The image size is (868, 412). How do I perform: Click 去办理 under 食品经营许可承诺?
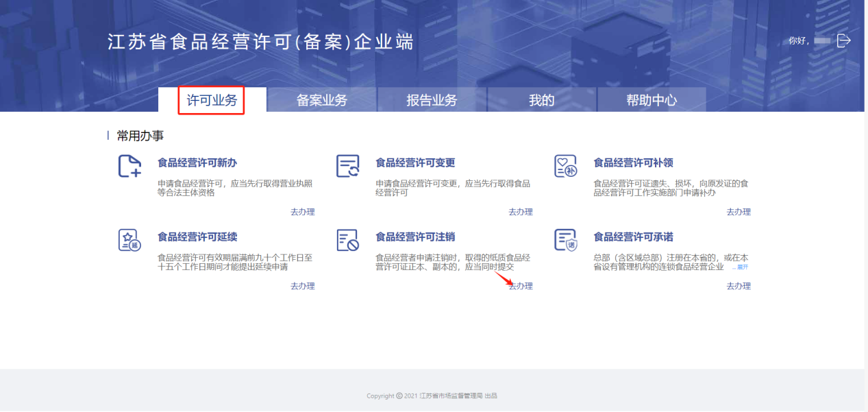[x=739, y=286]
